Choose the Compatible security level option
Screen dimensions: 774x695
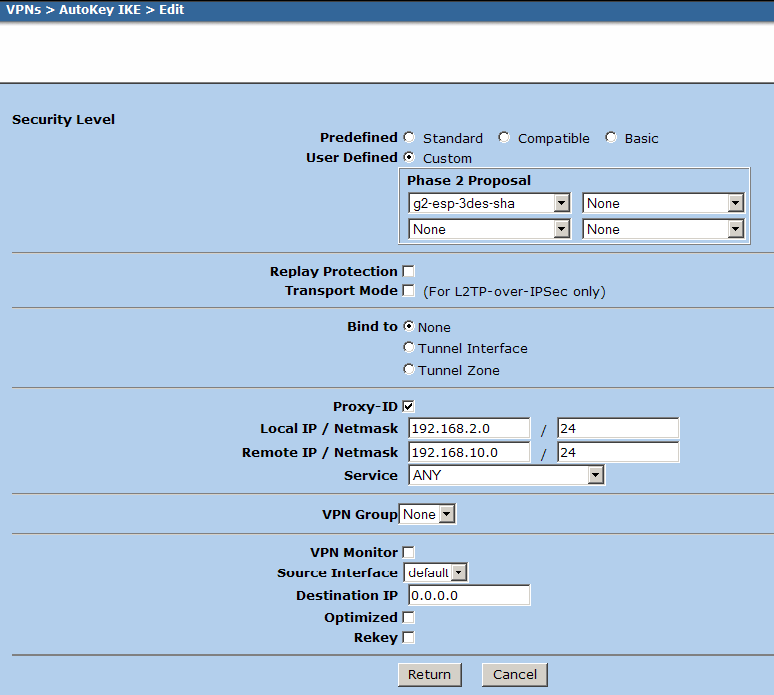[x=504, y=138]
